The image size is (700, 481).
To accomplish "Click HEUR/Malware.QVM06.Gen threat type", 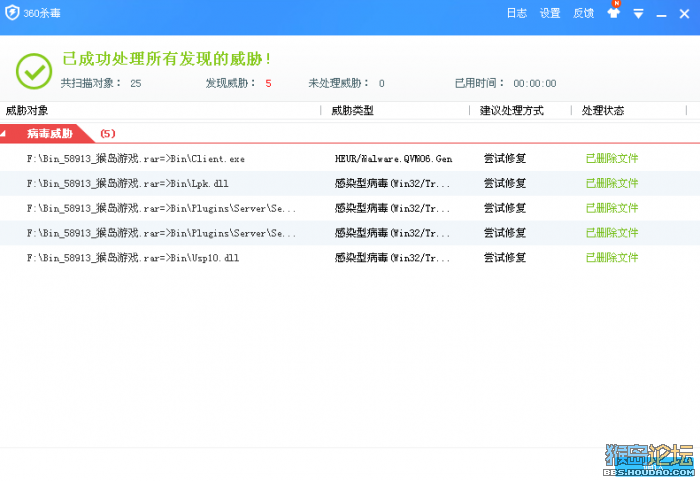I will (393, 159).
